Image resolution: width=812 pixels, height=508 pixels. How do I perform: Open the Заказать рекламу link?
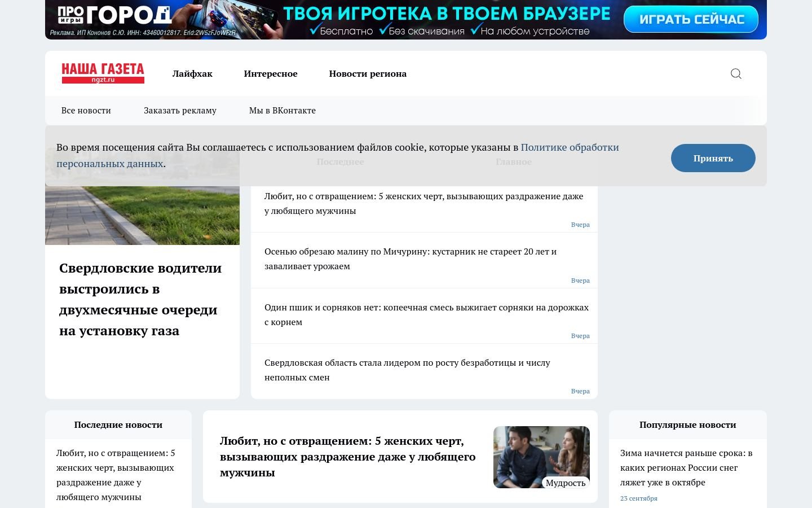(x=180, y=111)
